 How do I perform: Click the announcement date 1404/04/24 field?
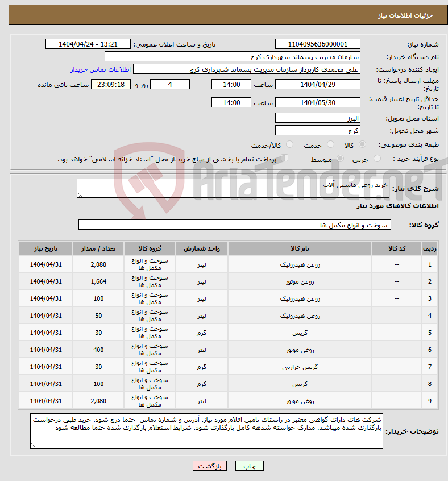click(88, 44)
